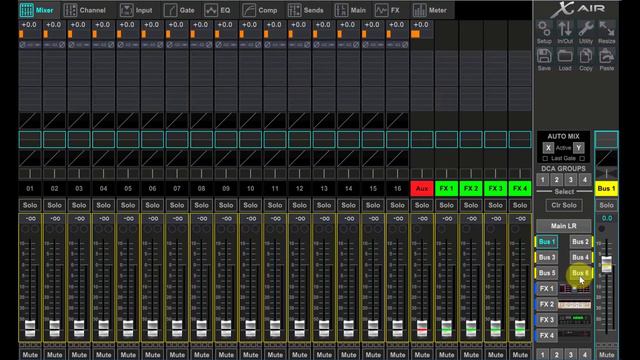Select mute group 2 at bottom
The image size is (640, 360).
coord(556,355)
